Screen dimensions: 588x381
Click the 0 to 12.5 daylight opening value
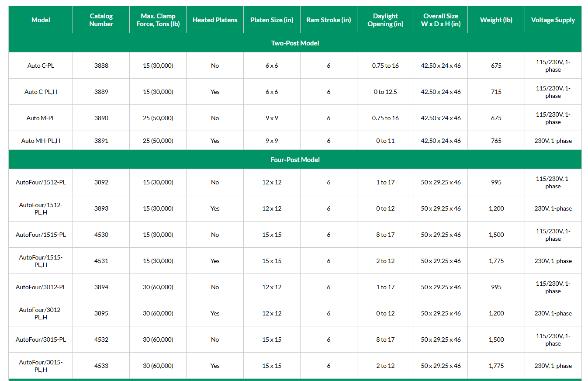click(x=385, y=92)
